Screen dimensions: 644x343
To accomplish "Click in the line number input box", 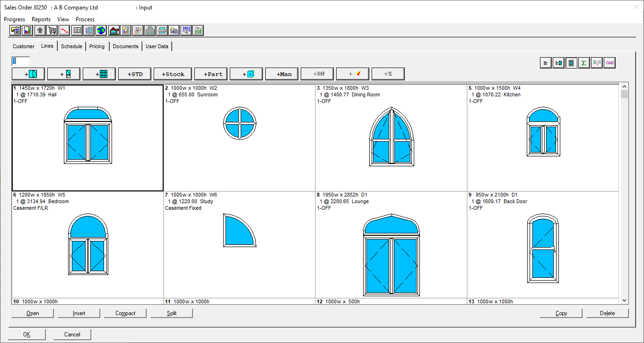I will (20, 61).
